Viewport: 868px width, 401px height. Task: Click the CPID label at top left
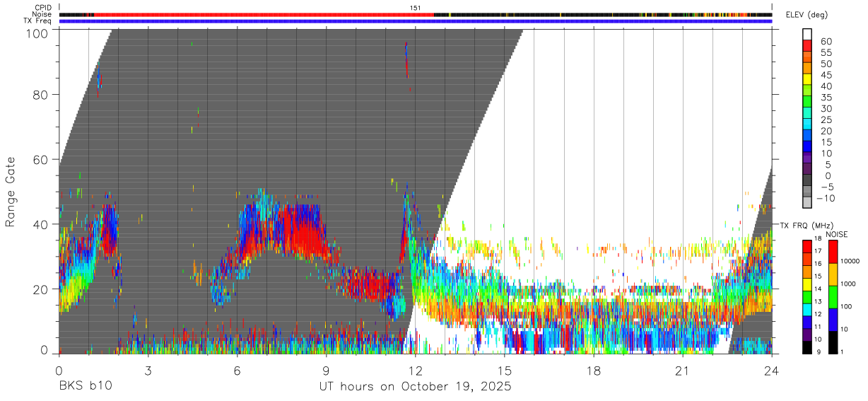(x=42, y=8)
